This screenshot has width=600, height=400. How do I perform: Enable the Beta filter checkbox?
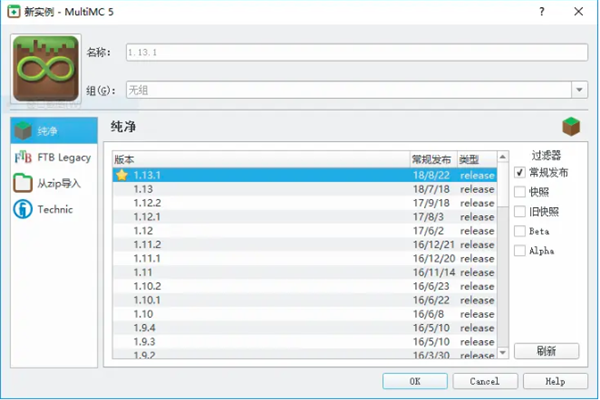[519, 231]
